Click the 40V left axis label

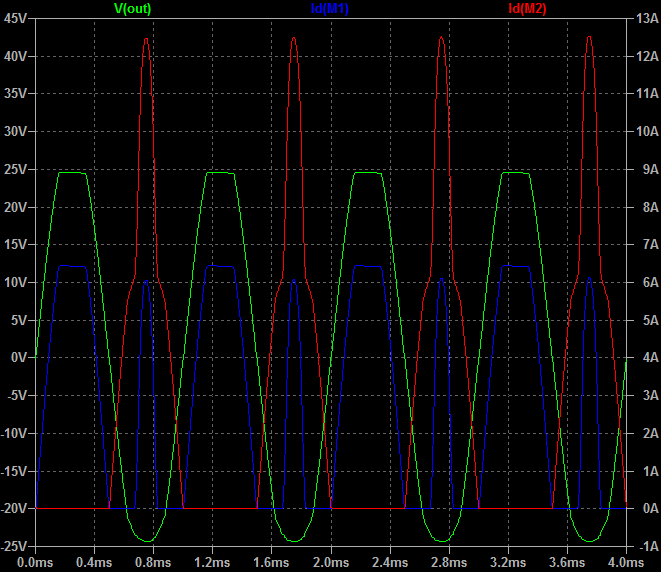[16, 56]
